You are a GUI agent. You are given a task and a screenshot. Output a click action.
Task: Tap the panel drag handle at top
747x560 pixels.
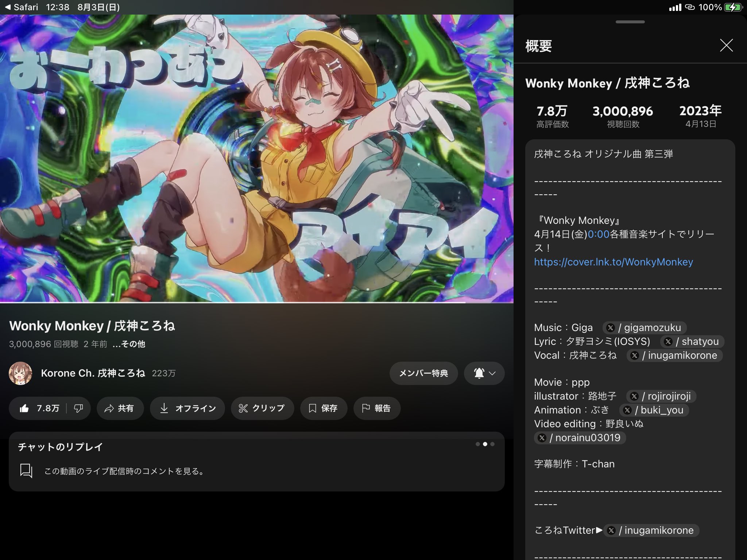point(630,22)
